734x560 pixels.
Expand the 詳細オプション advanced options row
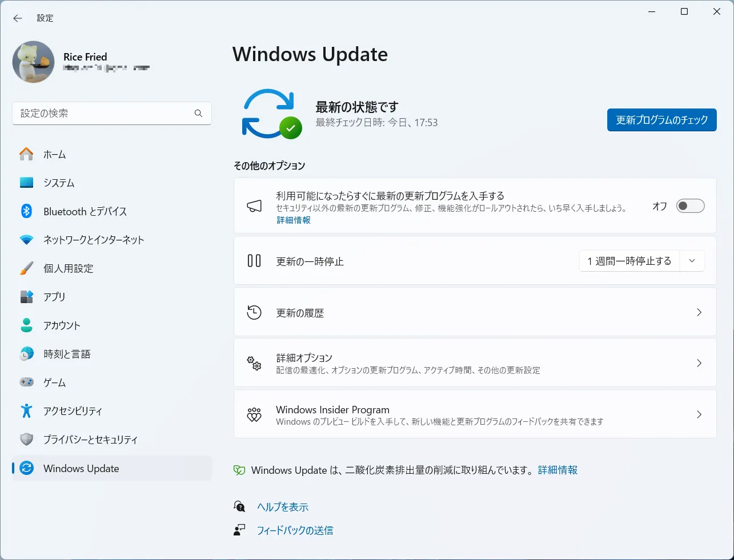click(475, 363)
